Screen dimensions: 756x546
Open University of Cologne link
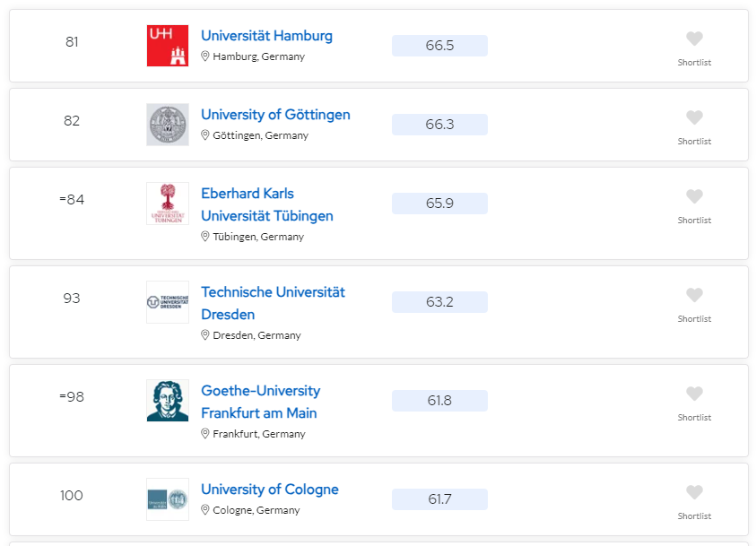click(270, 490)
